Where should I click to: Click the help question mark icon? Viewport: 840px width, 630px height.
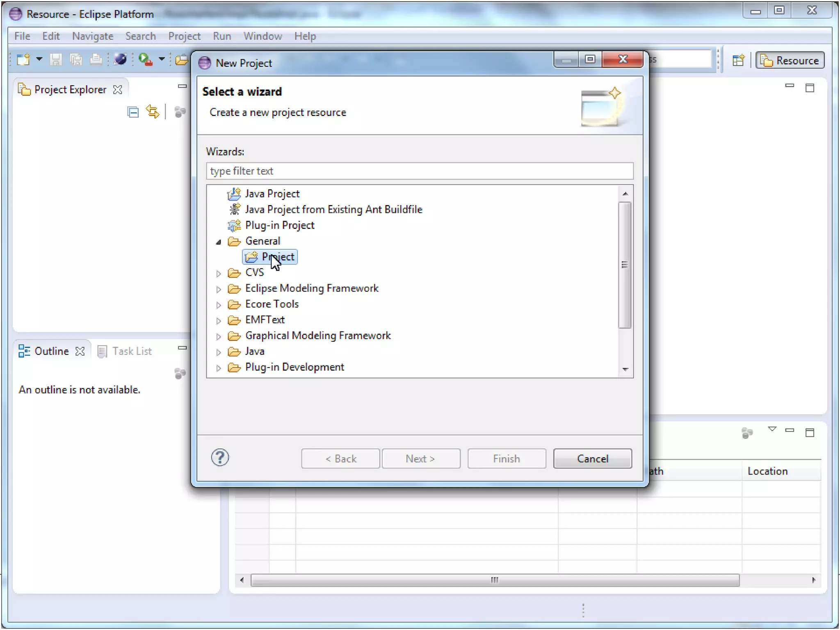click(220, 458)
